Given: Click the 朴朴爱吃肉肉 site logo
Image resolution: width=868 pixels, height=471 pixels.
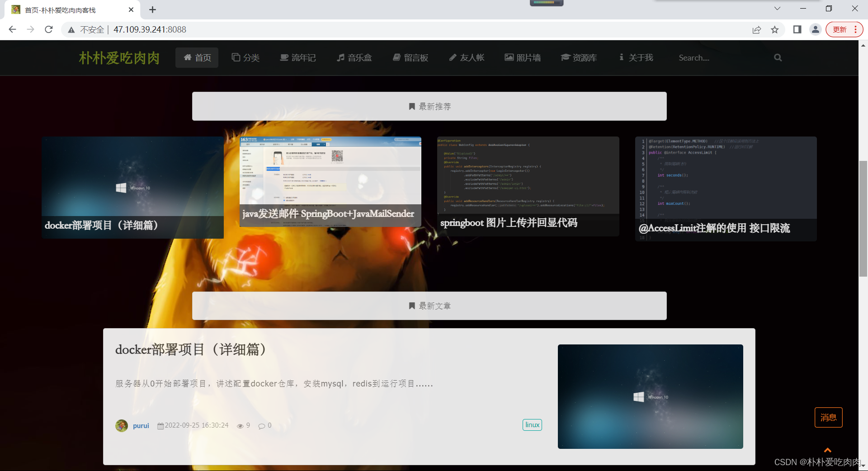Looking at the screenshot, I should 119,58.
